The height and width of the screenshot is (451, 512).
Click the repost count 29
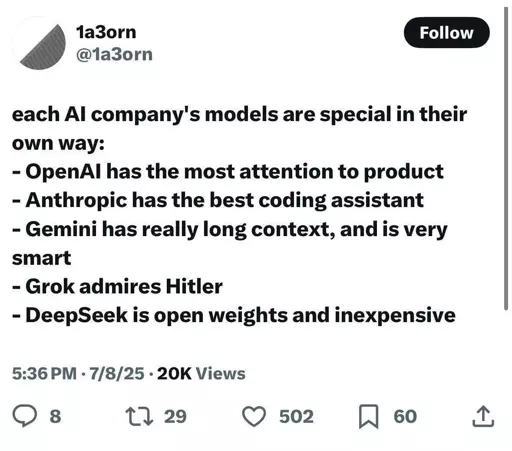(175, 416)
